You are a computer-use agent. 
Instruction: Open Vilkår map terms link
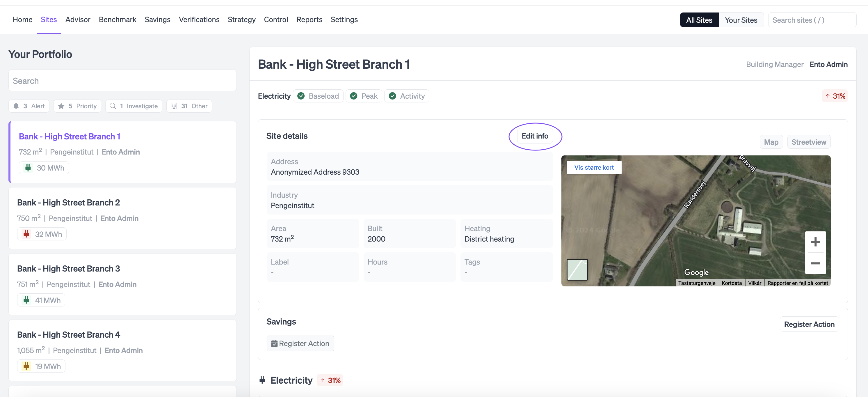click(x=755, y=283)
